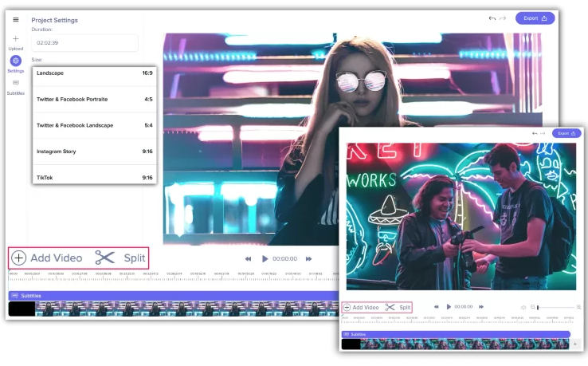Fast forward in the small front window
Viewport: 588px width, 366px height.
pos(481,307)
